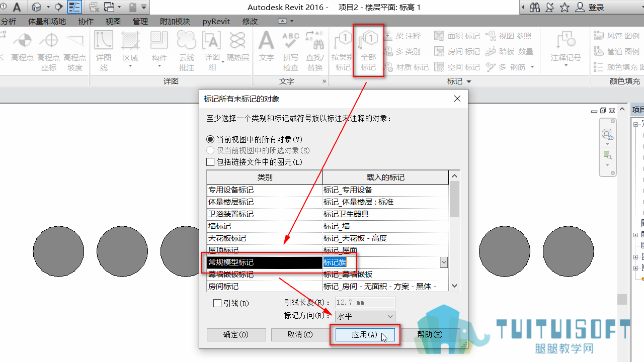Click the Tag All (全部标记) ribbon tool
The width and height of the screenshot is (644, 362).
point(368,51)
